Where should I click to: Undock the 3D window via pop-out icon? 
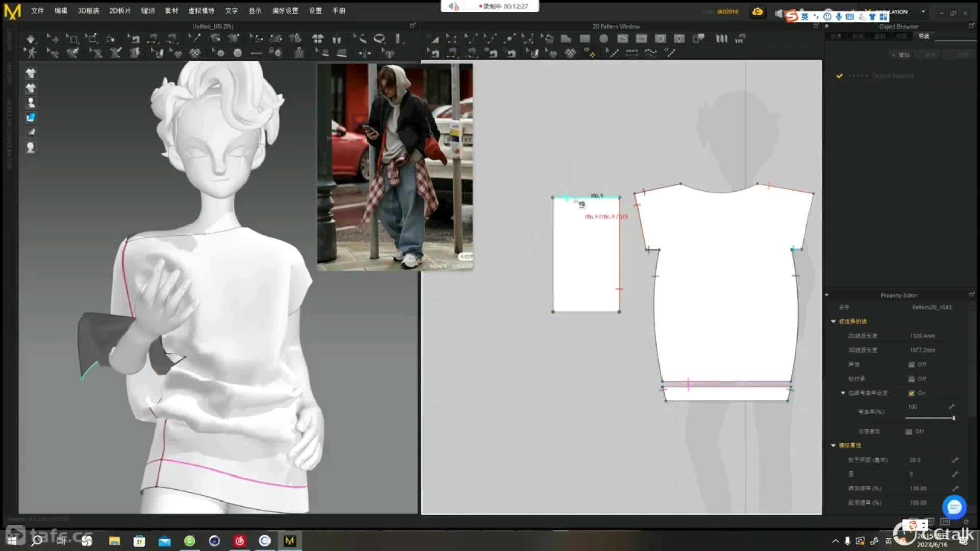click(x=413, y=26)
